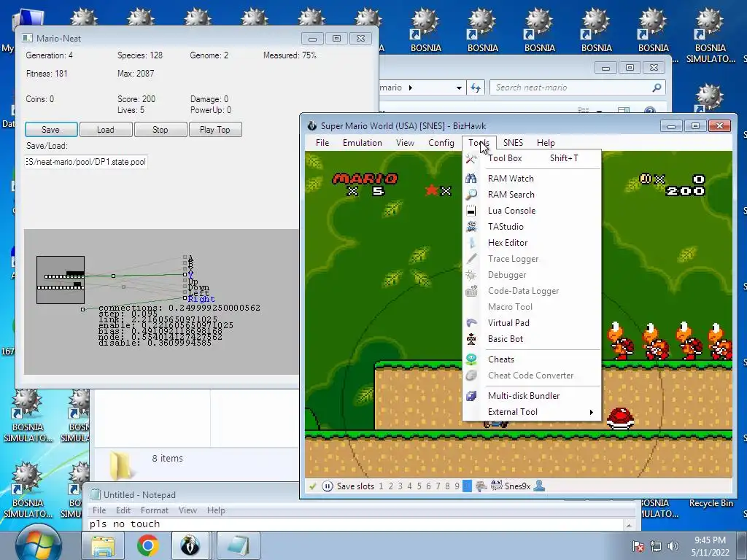Open RAM Watch binoculars item

click(532, 179)
